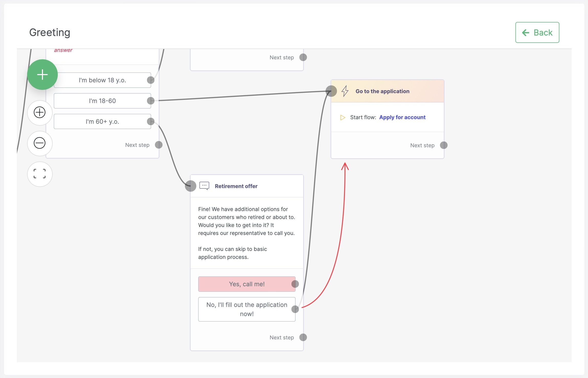Image resolution: width=588 pixels, height=378 pixels.
Task: Select the "I'm 18-60" answer option
Action: [102, 101]
